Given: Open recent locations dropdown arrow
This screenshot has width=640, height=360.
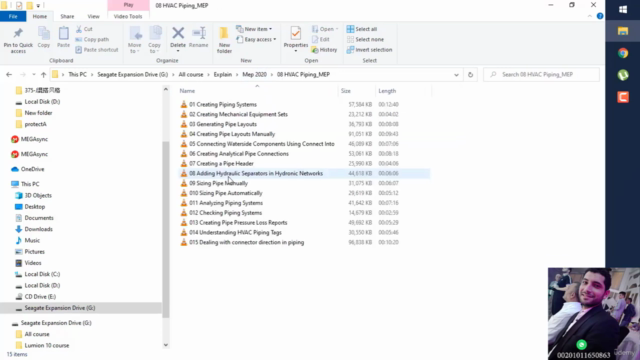Looking at the screenshot, I should (x=33, y=75).
